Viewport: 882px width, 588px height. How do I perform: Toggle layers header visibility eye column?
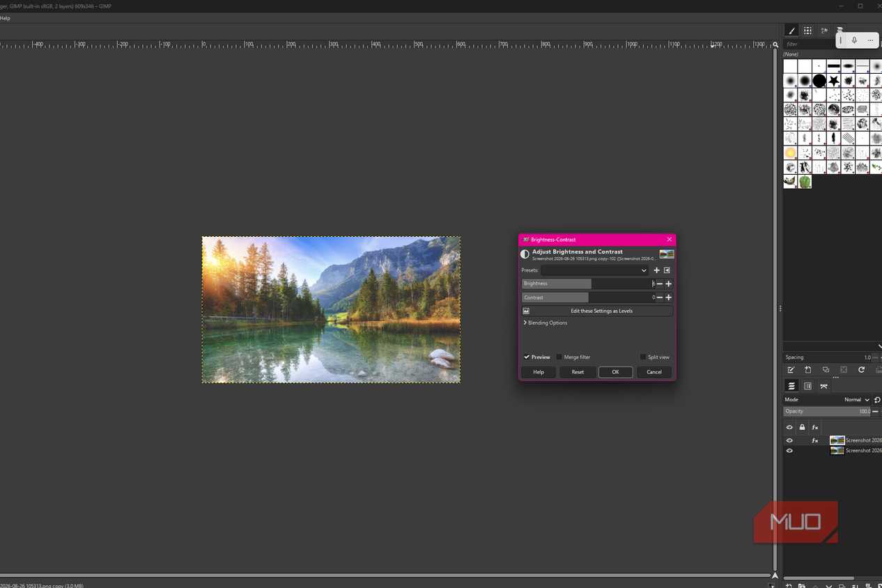pos(789,427)
